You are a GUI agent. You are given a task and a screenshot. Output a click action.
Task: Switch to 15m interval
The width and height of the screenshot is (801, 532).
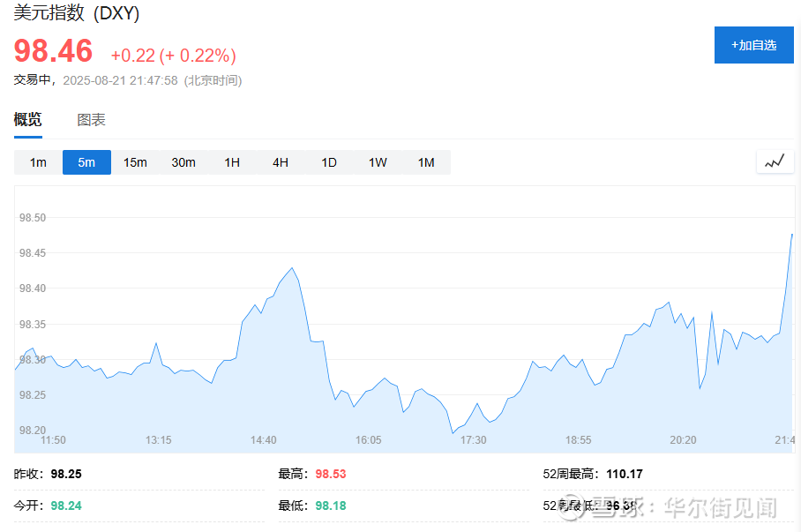click(x=135, y=162)
